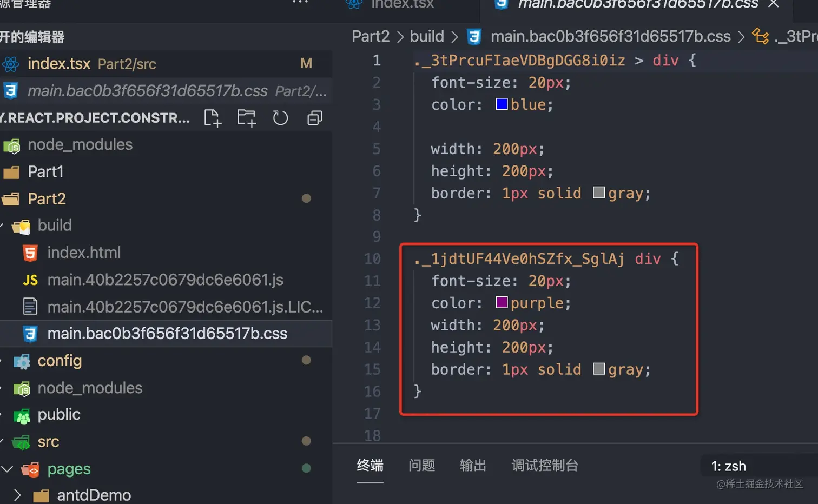Click the CSS3 icon on the active editor tab
Viewport: 818px width, 504px height.
click(500, 4)
